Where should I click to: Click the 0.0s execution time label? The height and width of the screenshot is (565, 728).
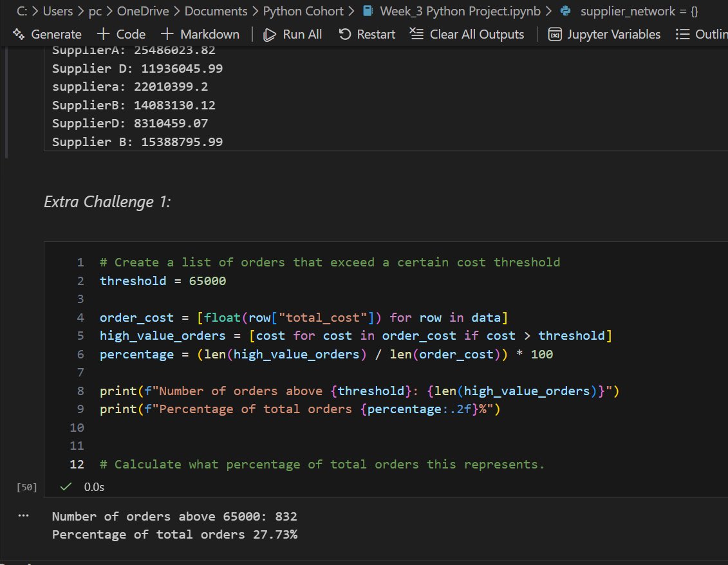coord(94,486)
